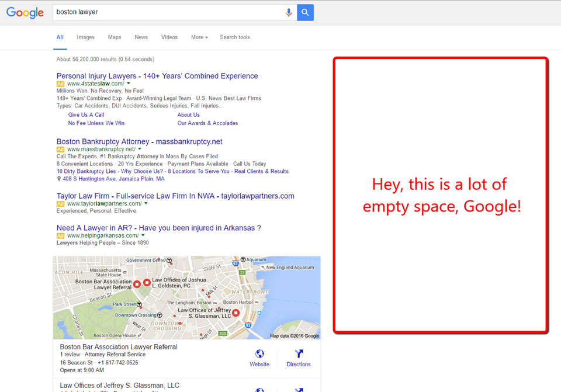Click the Massachusetts State House label on the map
561x392 pixels.
(x=106, y=273)
